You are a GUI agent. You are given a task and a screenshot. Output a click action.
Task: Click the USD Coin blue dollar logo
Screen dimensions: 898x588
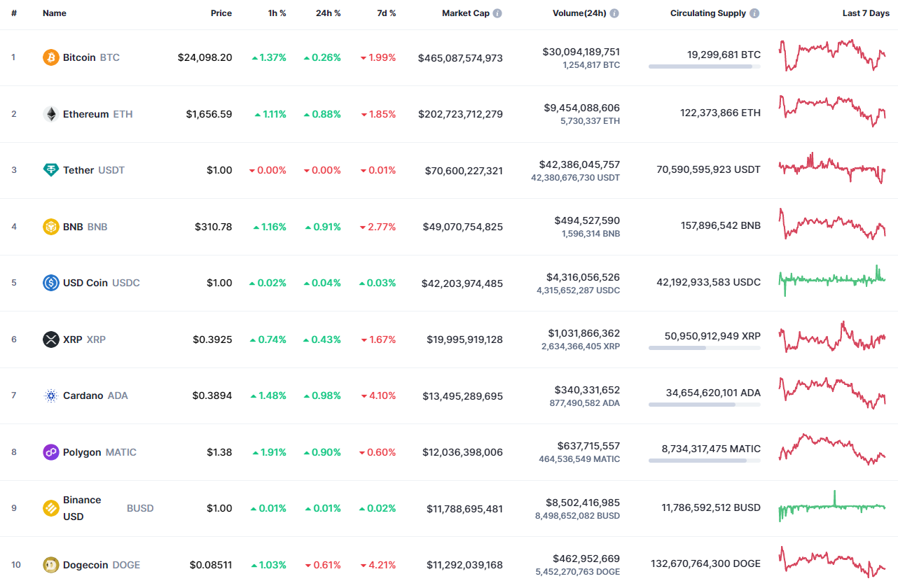coord(50,282)
